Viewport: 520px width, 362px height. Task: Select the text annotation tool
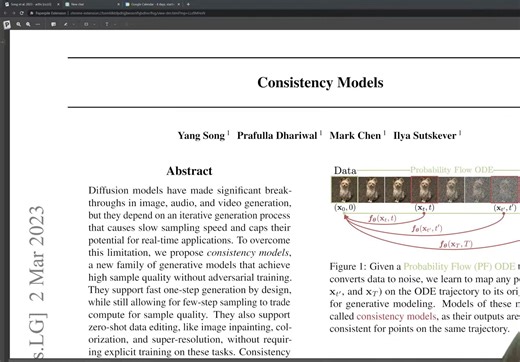pyautogui.click(x=107, y=24)
